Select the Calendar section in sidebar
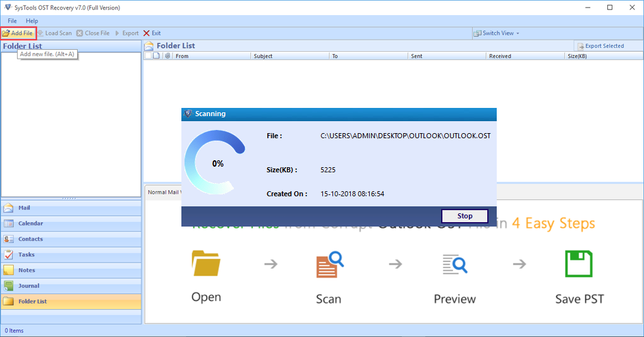Screen dimensions: 644x337 pos(71,223)
